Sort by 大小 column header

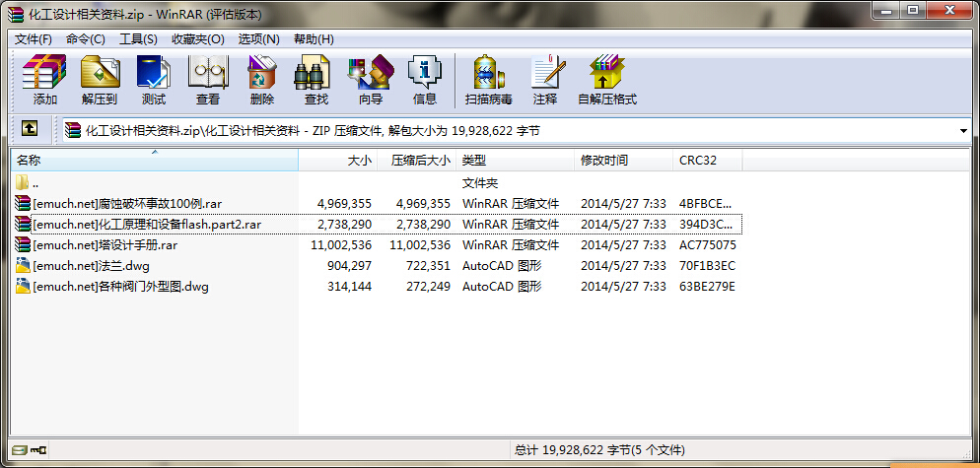(x=337, y=161)
